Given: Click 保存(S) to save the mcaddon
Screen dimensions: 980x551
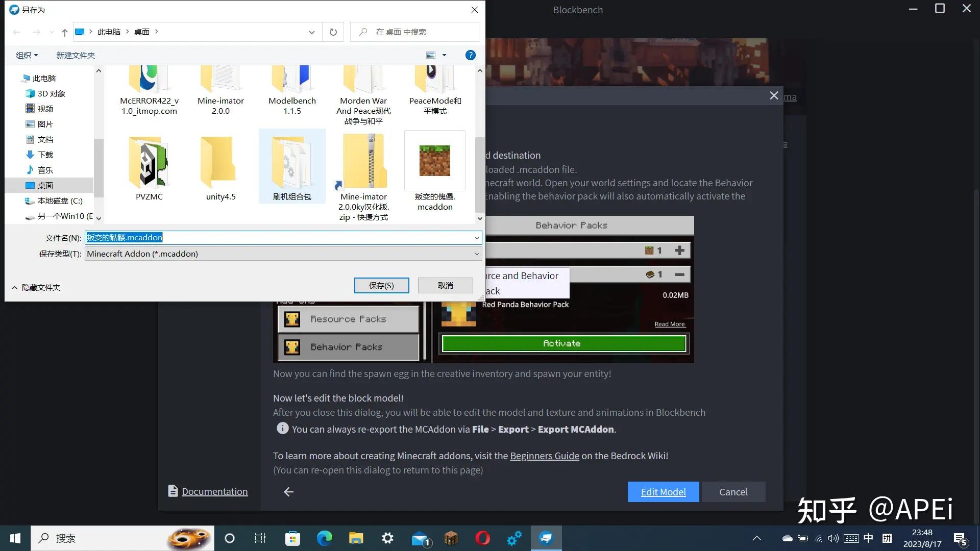Looking at the screenshot, I should pos(381,285).
